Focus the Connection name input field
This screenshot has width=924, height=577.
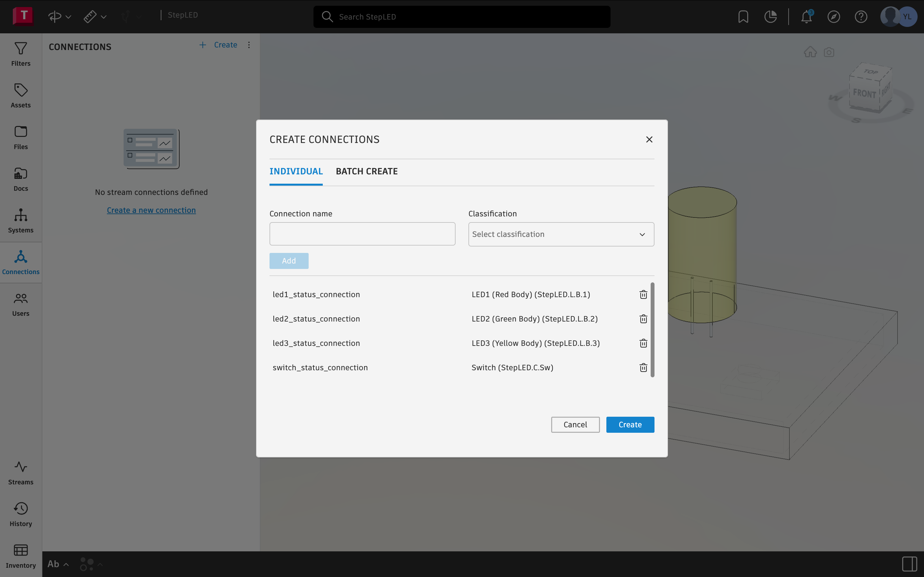[x=362, y=234]
